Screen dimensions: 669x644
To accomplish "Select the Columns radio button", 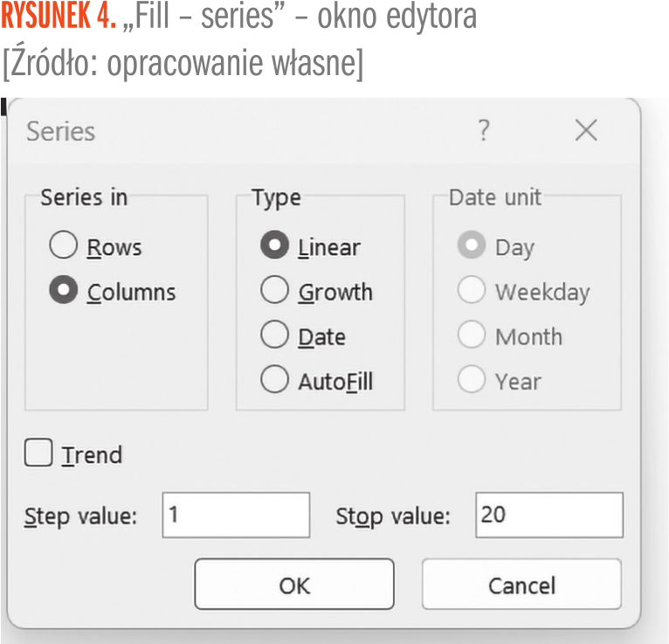I will (x=64, y=291).
